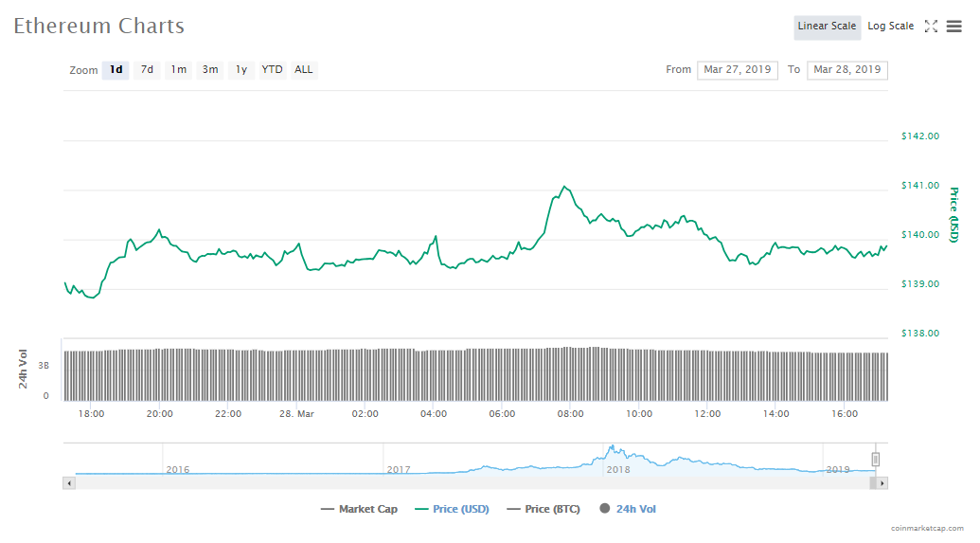Viewport: 980px width, 543px height.
Task: Toggle Market Cap series visibility
Action: coord(360,509)
